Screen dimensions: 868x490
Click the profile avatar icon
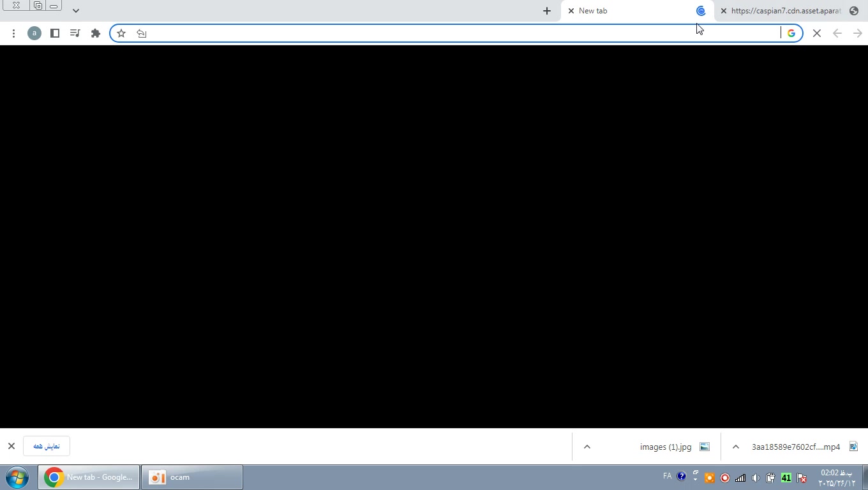coord(34,33)
